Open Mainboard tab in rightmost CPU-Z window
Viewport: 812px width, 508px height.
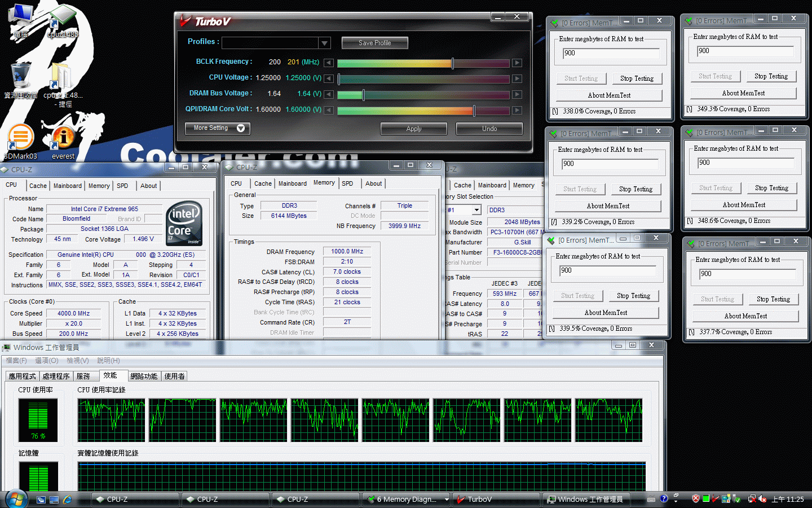pyautogui.click(x=492, y=185)
